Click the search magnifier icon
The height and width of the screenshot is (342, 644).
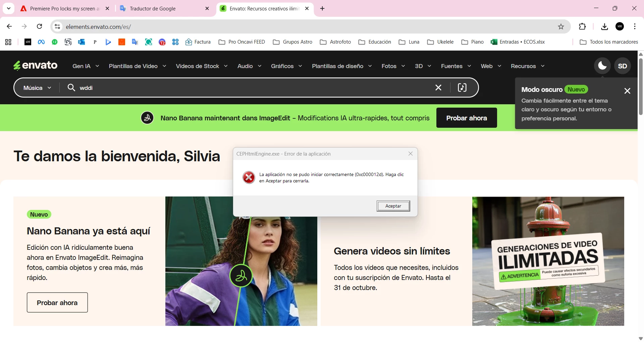71,88
